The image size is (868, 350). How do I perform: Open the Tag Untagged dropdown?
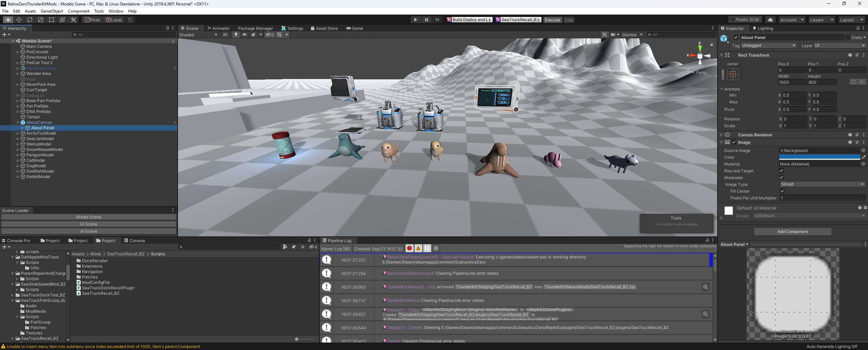click(768, 45)
